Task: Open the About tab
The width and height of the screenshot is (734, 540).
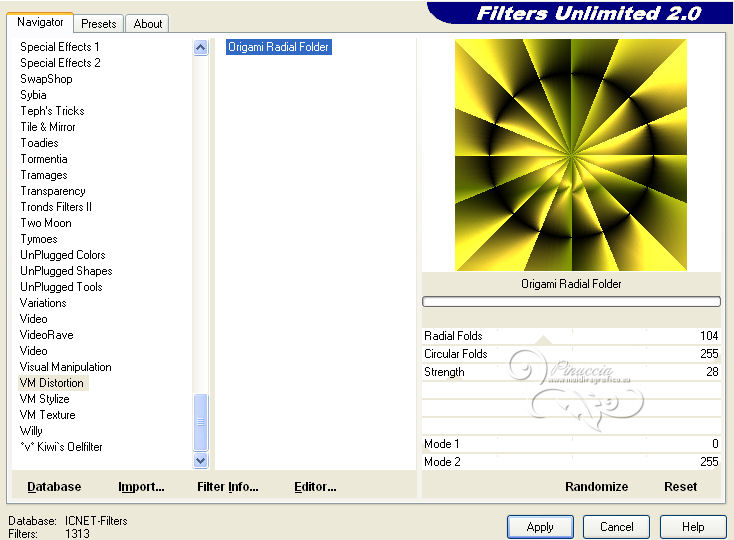Action: pos(148,23)
